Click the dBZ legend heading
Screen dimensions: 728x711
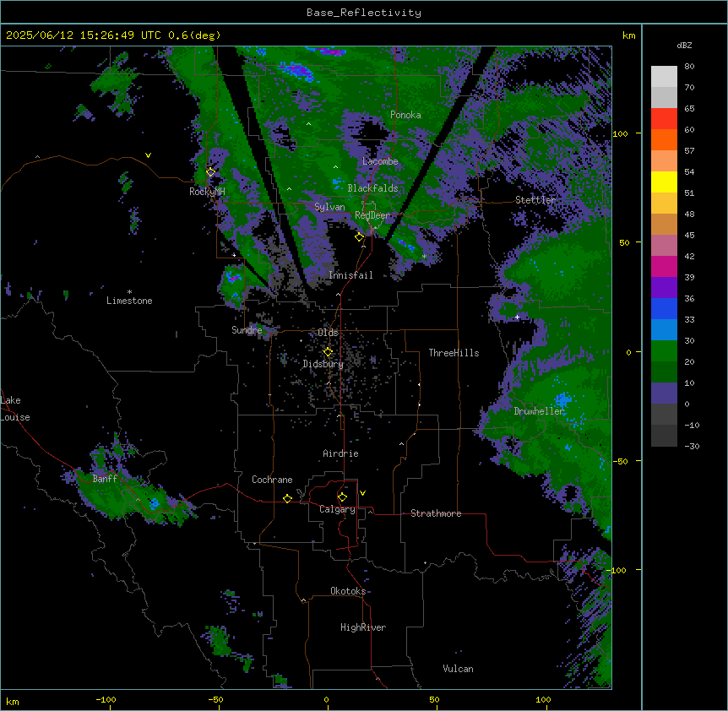coord(684,45)
